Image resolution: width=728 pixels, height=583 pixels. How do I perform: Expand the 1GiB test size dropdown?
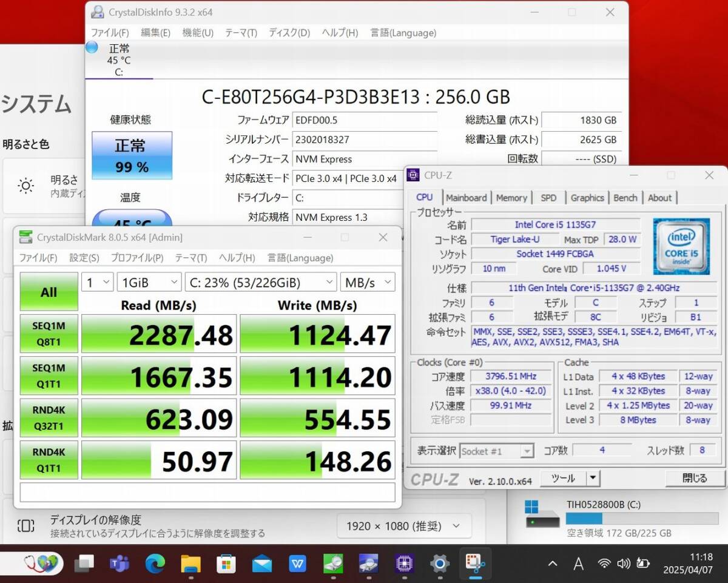pos(149,282)
